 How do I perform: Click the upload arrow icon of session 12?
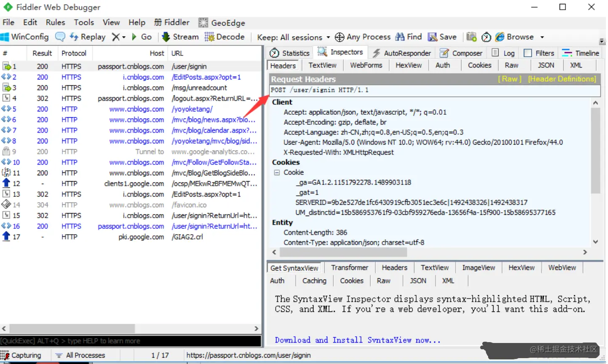click(6, 183)
